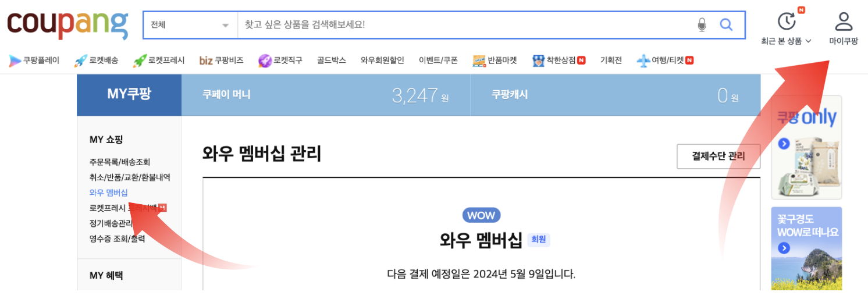Open 이벤트/쿠폰 page
Image resolution: width=868 pixels, height=299 pixels.
pos(438,60)
